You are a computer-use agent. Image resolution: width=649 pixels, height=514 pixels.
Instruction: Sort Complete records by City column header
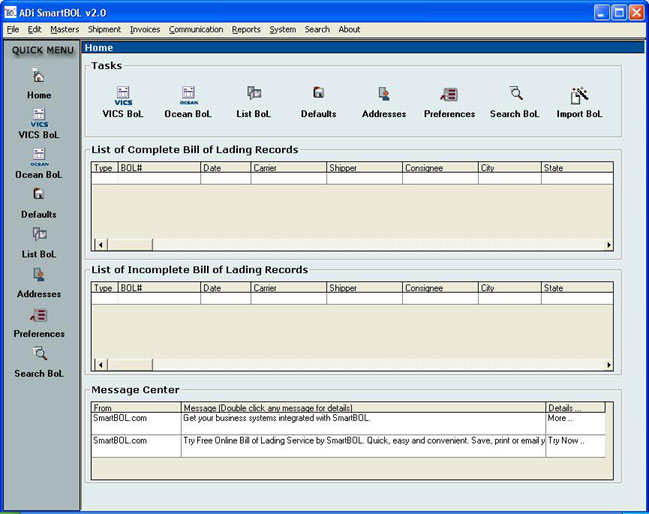pyautogui.click(x=510, y=168)
